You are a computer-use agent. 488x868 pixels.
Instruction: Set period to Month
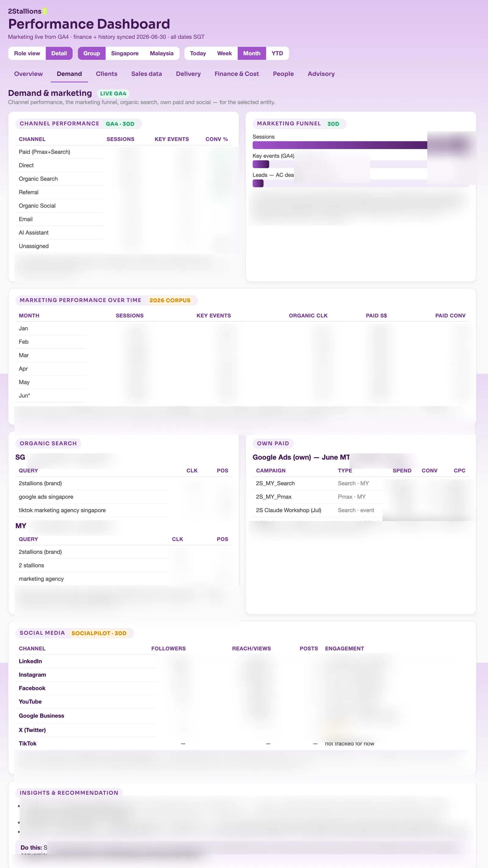click(x=252, y=53)
